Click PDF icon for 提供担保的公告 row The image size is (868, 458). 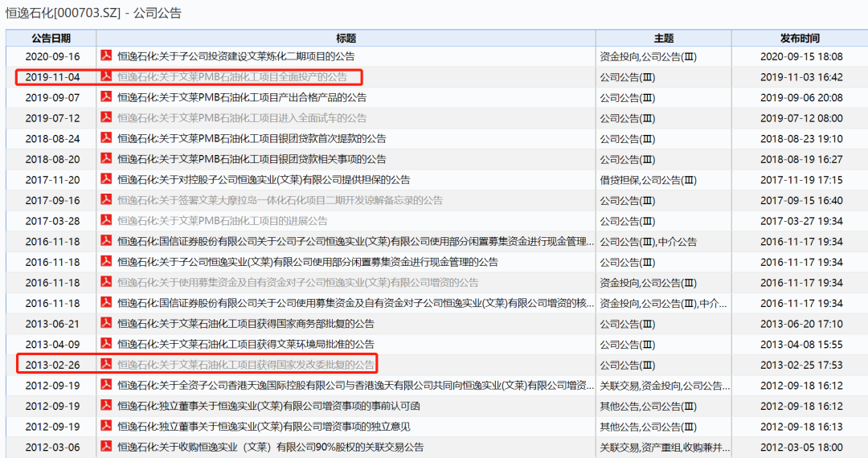106,179
